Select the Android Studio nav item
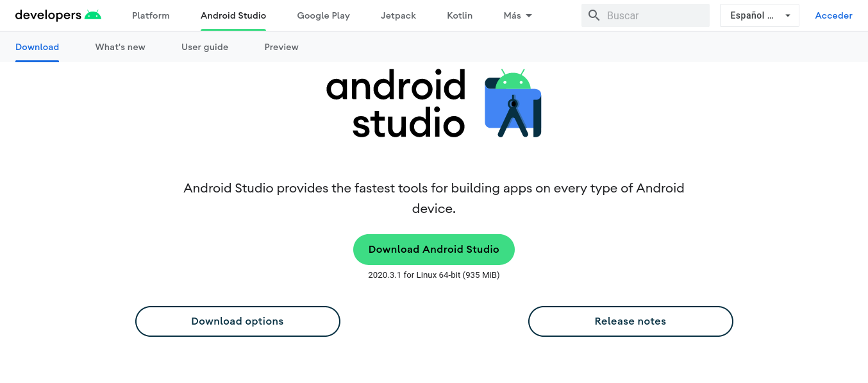This screenshot has height=383, width=868. tap(233, 15)
